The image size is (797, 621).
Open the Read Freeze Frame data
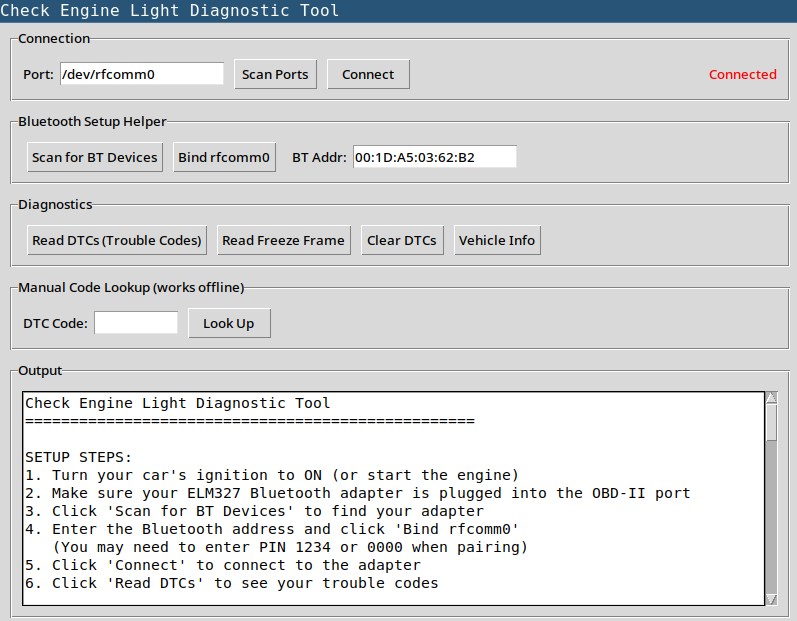tap(283, 240)
